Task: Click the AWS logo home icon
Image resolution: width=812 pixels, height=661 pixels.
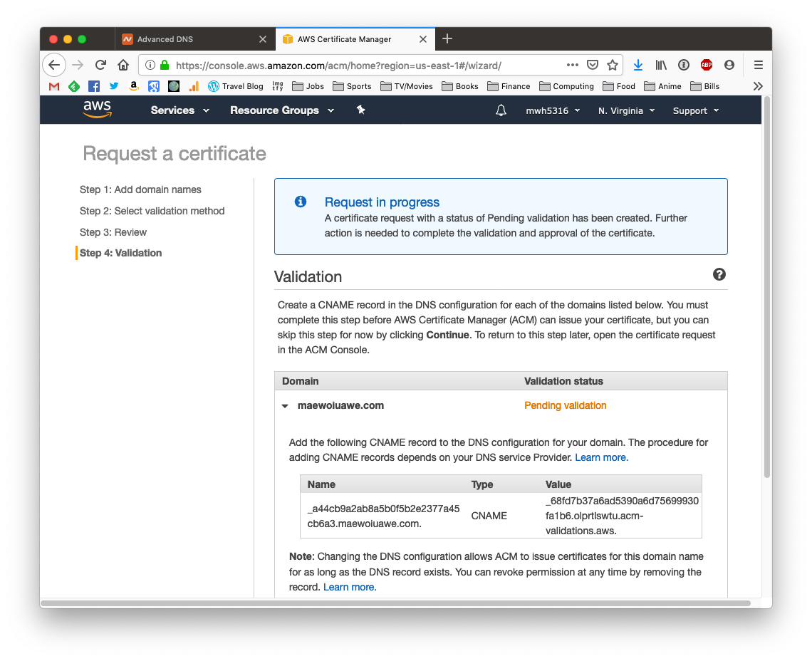Action: (97, 109)
